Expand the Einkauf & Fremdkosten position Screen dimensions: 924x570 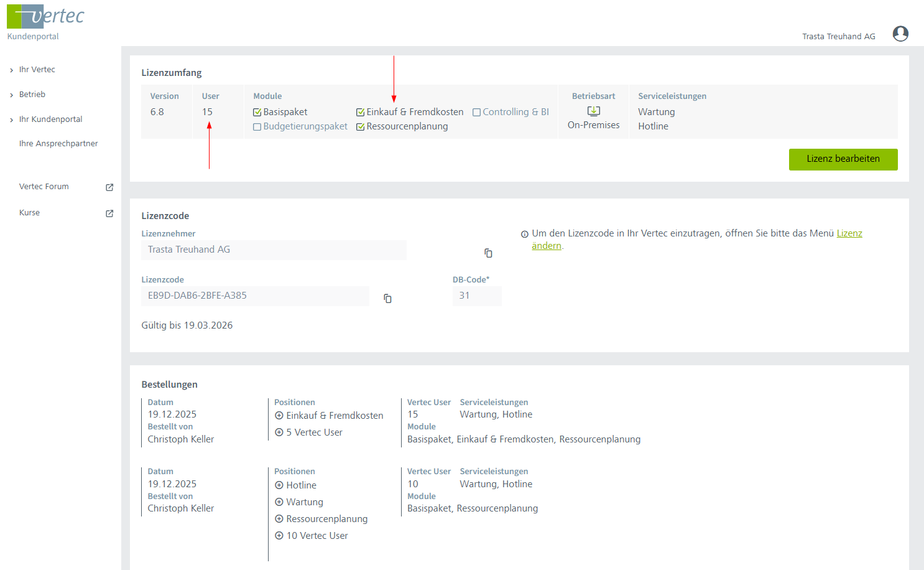[279, 416]
